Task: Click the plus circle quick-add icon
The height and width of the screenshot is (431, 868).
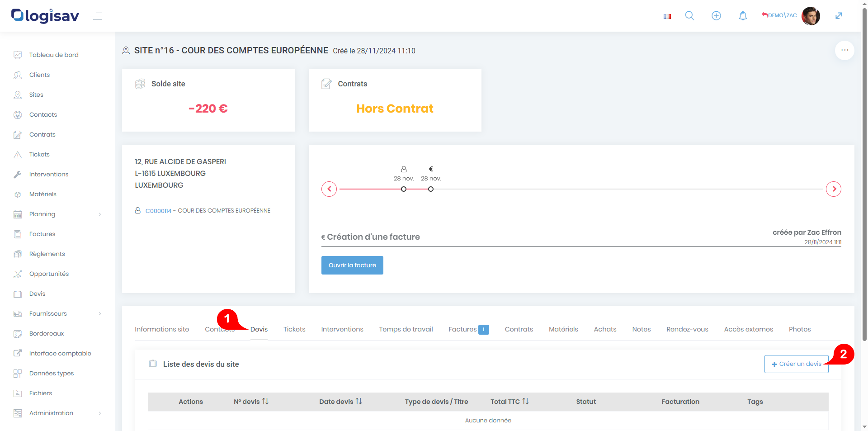Action: (716, 16)
